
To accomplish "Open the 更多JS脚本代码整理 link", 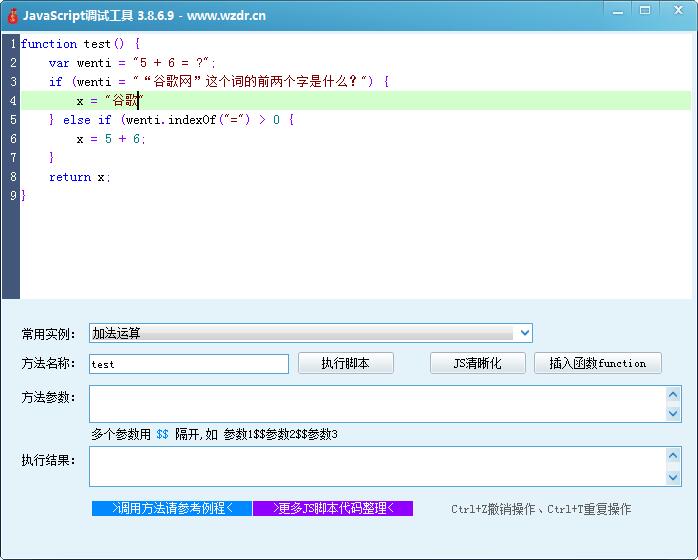I will click(x=333, y=508).
